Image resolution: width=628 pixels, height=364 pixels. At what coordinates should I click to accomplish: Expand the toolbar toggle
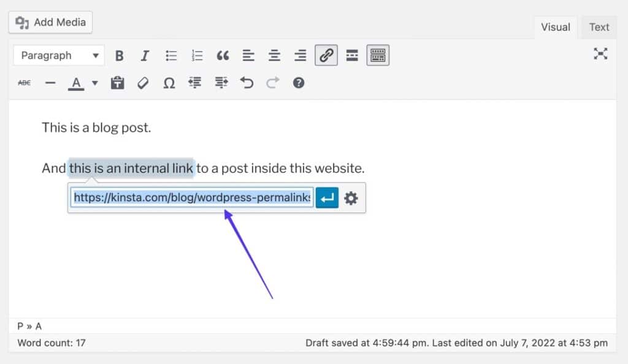click(x=377, y=55)
